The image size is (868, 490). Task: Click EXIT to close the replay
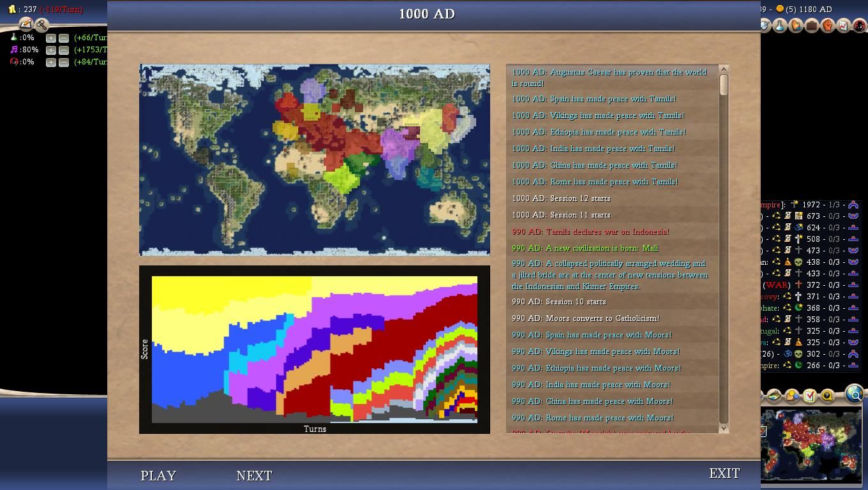[724, 473]
